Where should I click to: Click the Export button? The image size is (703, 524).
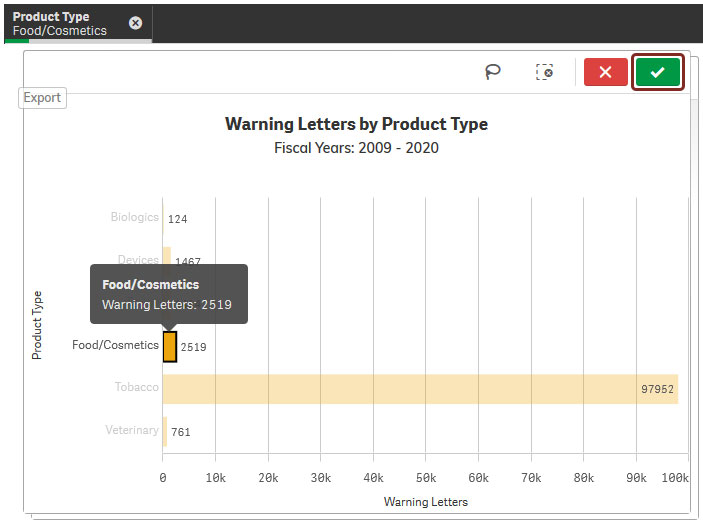43,98
